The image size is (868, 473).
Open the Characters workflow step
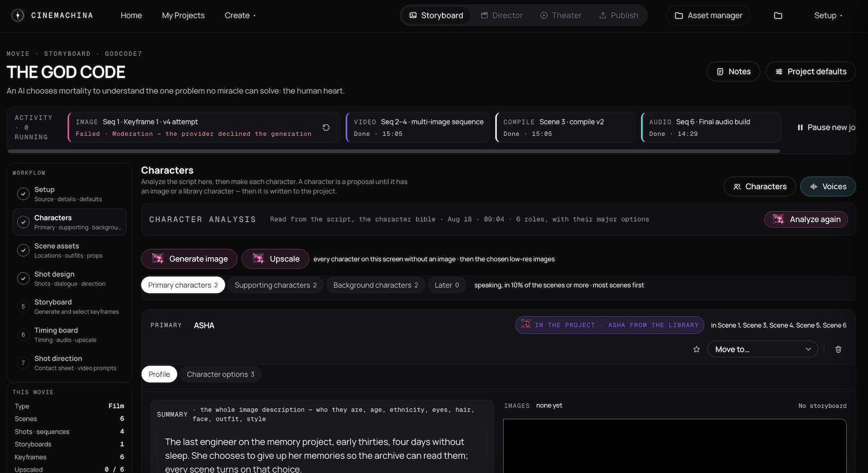(x=69, y=222)
